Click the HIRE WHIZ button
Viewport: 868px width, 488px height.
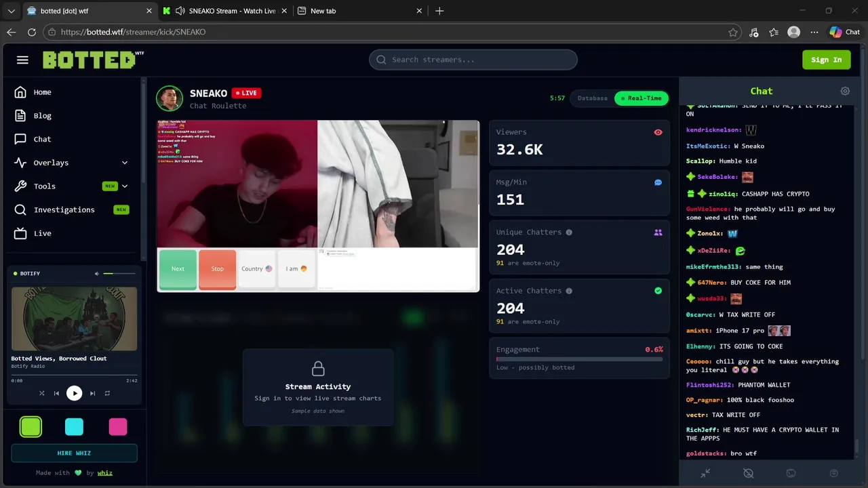[74, 453]
